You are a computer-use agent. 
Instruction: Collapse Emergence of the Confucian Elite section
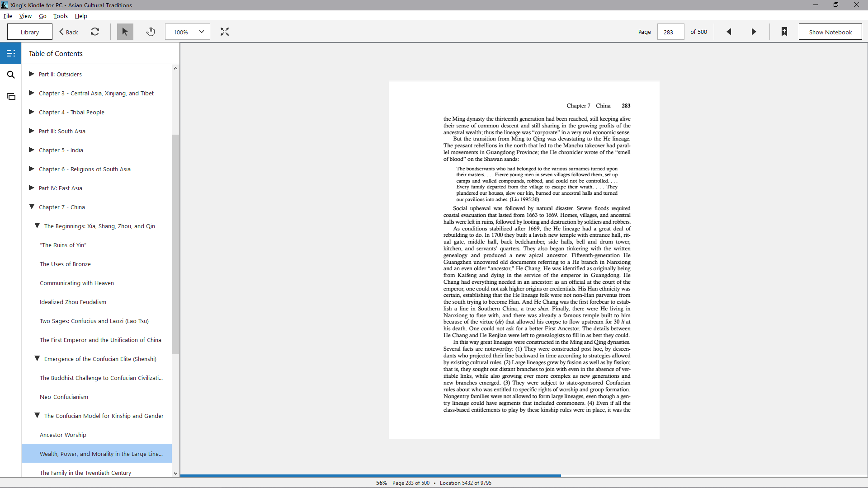click(37, 358)
